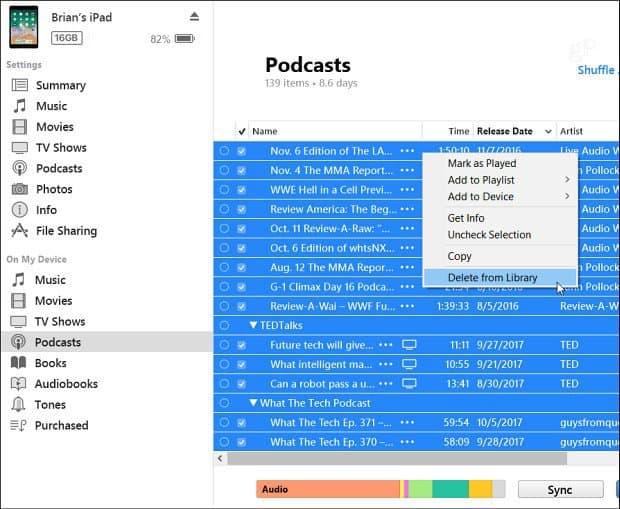620x509 pixels.
Task: Open the Release Date column sort dropdown arrow
Action: pos(548,132)
